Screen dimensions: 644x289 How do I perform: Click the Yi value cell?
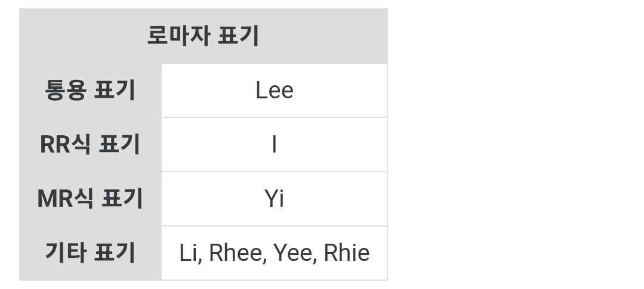click(274, 199)
